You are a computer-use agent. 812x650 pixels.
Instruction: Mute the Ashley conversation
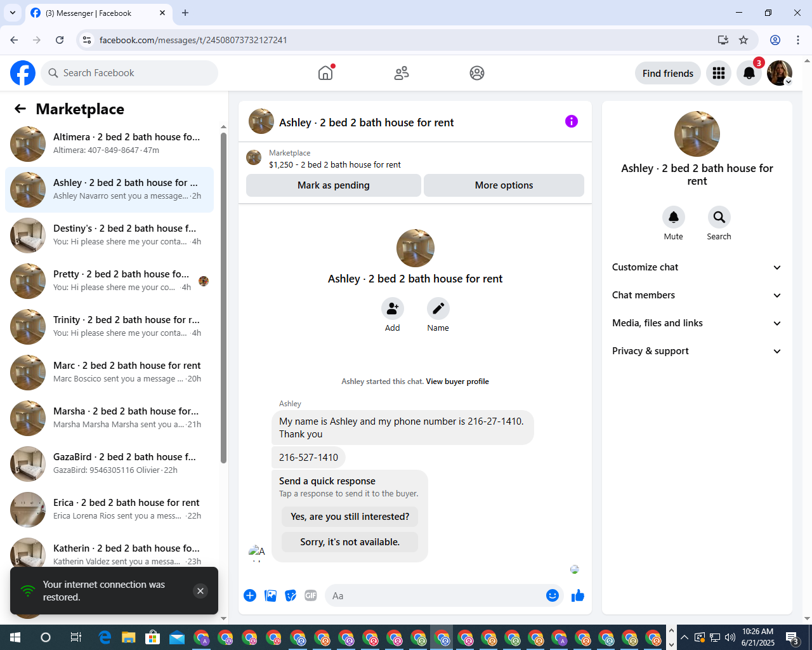click(x=674, y=217)
